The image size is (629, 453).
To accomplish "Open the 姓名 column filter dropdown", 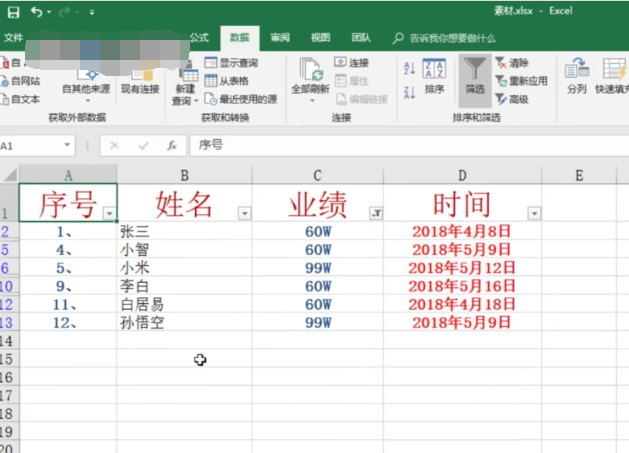I will (x=244, y=213).
